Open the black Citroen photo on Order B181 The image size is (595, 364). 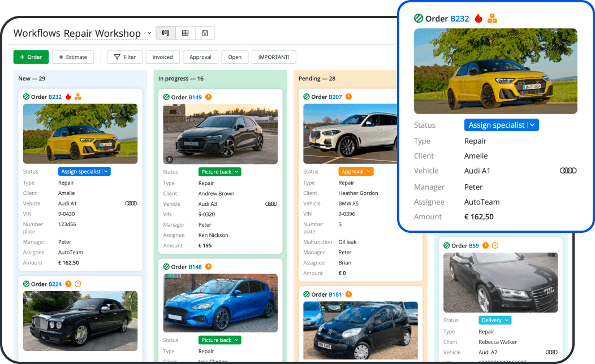360,331
